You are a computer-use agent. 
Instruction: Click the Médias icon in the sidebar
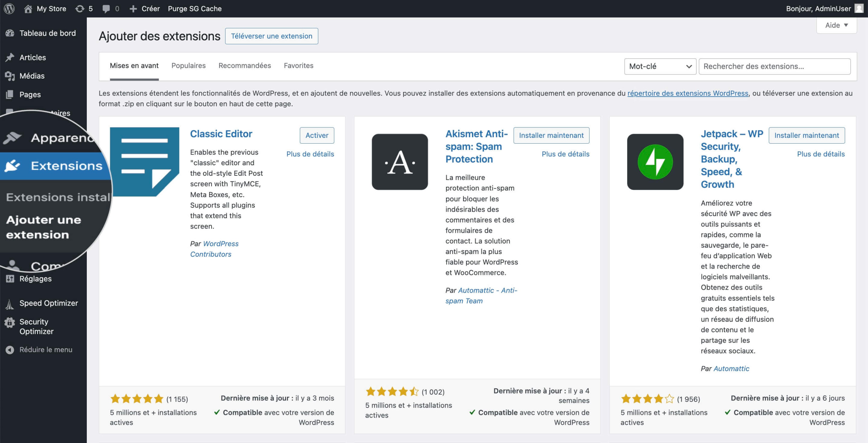click(x=10, y=76)
